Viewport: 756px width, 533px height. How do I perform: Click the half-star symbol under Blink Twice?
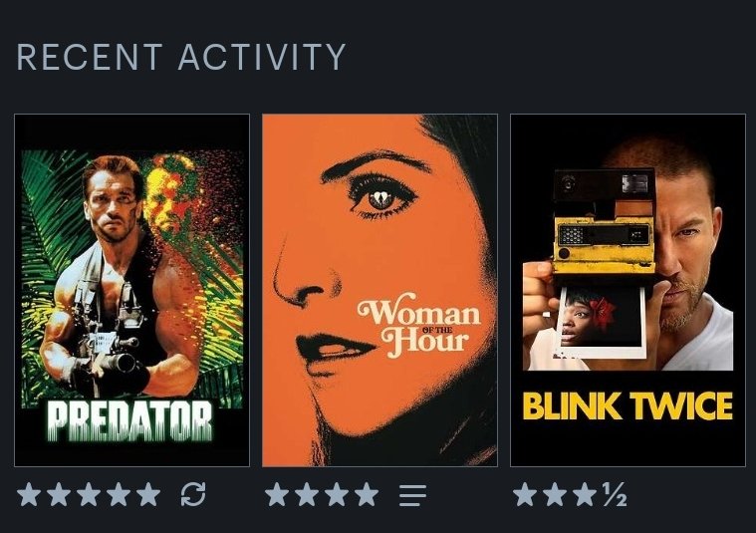615,494
